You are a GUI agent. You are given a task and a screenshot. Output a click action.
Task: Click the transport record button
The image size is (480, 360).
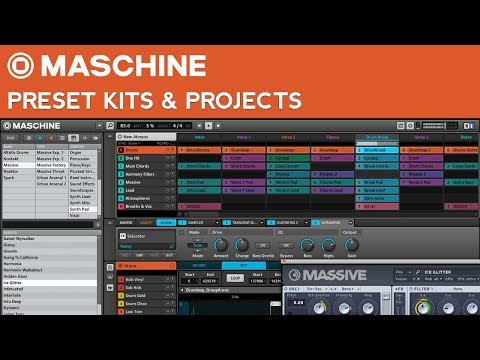tap(218, 126)
